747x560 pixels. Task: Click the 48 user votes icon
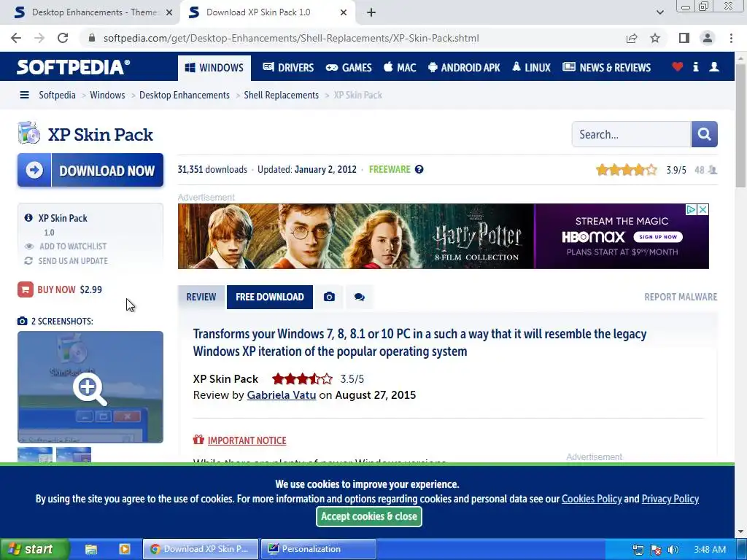(x=713, y=170)
